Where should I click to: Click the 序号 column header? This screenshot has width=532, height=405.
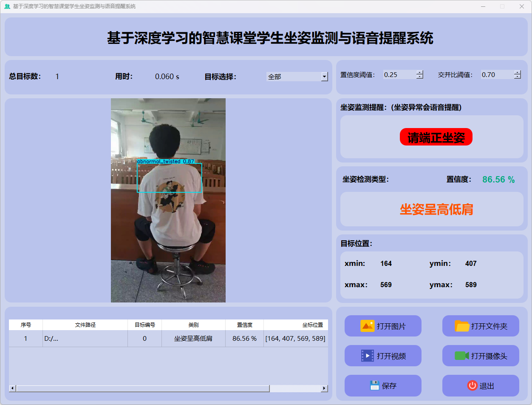click(x=26, y=325)
